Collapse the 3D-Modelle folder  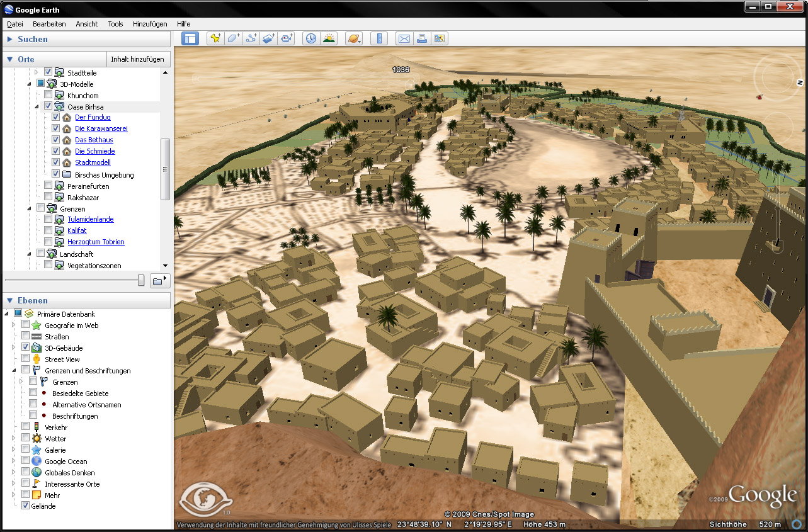pyautogui.click(x=29, y=84)
